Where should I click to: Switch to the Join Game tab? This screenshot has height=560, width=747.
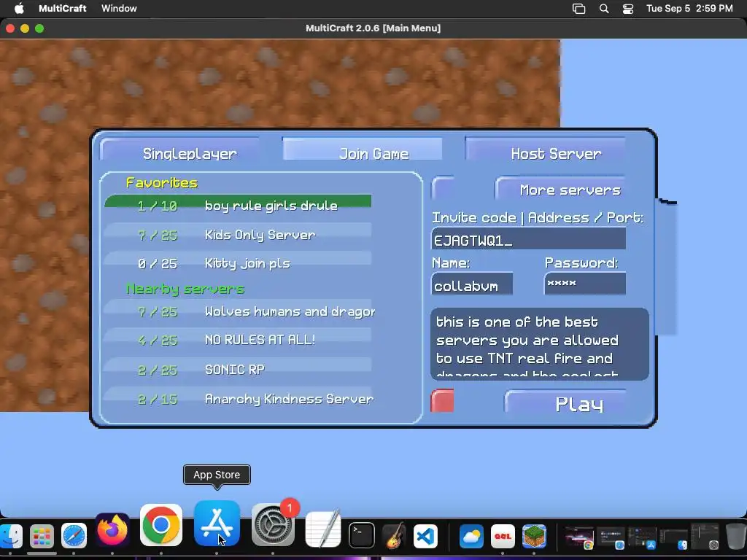click(x=363, y=149)
